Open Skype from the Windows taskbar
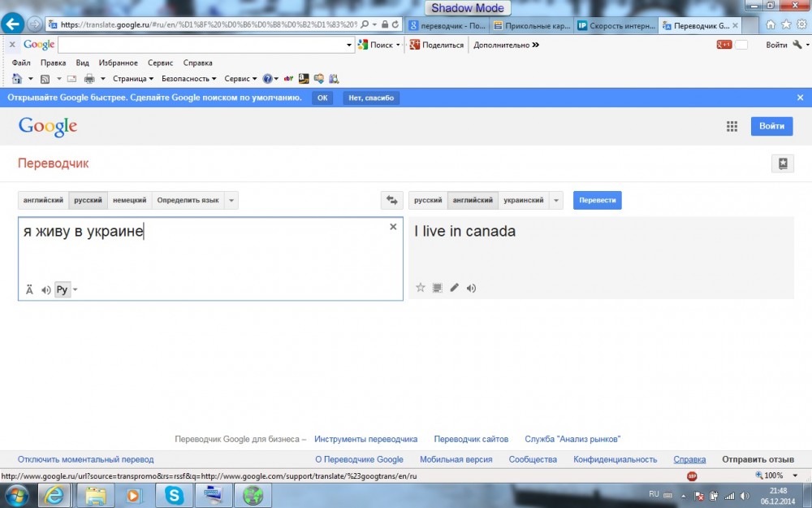 tap(174, 496)
